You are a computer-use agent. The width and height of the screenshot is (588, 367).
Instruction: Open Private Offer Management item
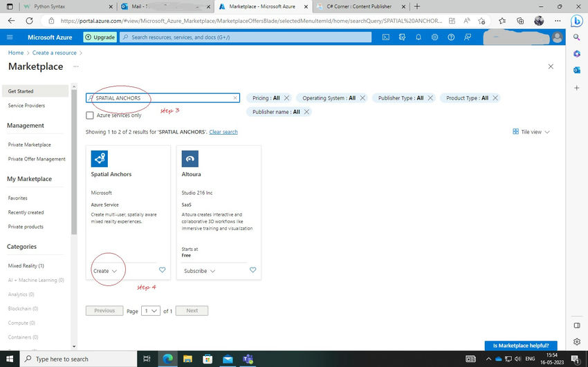pyautogui.click(x=37, y=159)
